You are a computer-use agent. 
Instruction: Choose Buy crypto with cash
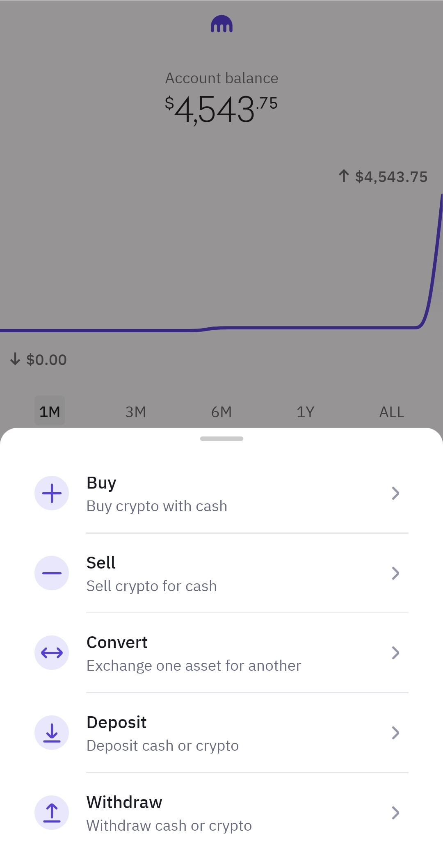[157, 506]
